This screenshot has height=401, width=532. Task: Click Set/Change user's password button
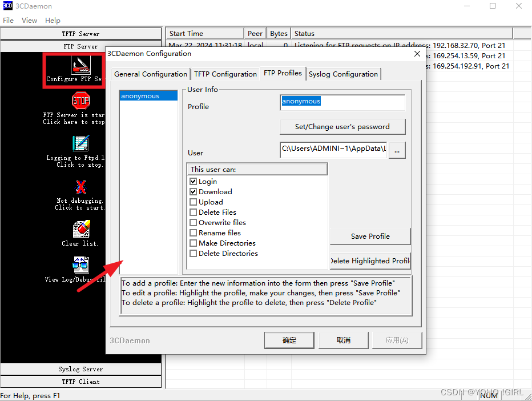point(342,127)
